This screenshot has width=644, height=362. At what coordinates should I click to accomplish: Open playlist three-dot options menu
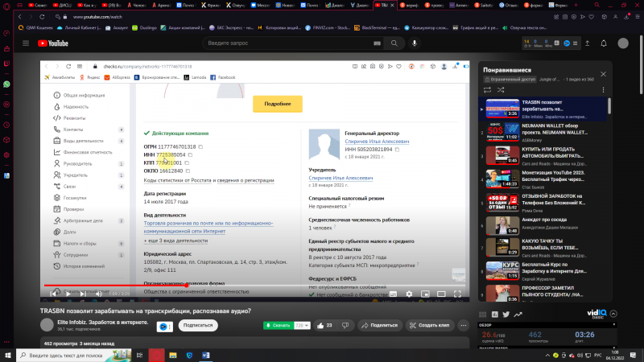603,90
